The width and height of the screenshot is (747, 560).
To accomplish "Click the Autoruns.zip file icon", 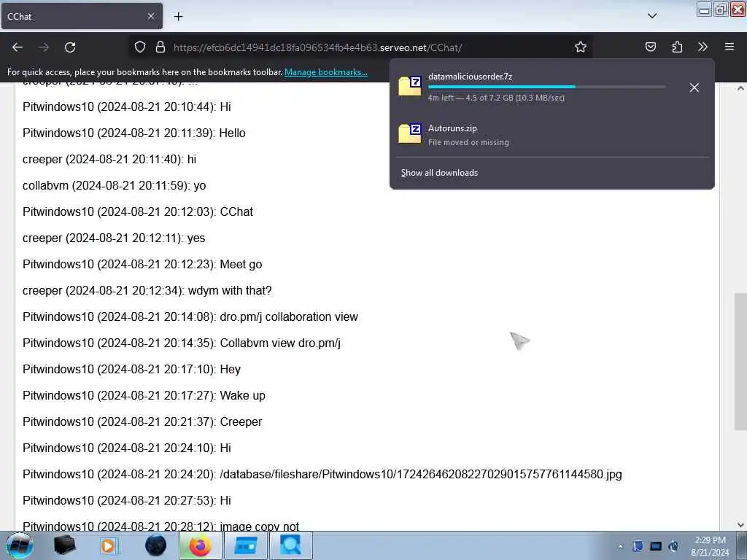I will [x=410, y=134].
